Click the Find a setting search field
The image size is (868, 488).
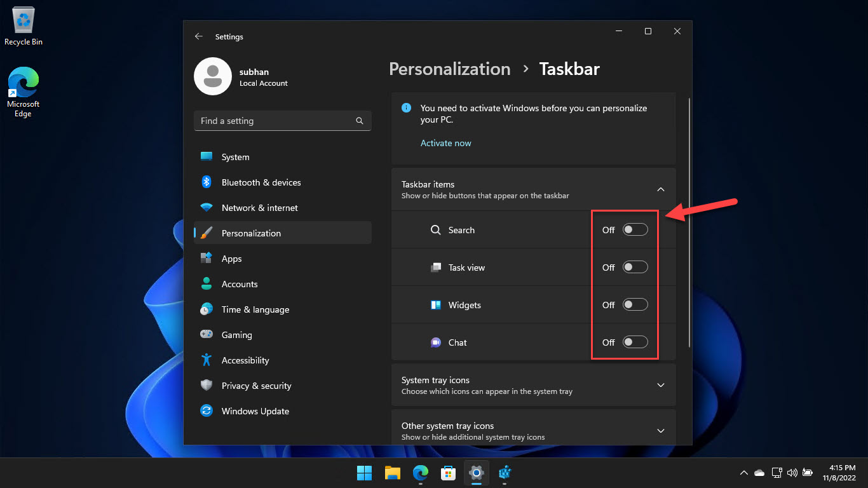coord(282,121)
